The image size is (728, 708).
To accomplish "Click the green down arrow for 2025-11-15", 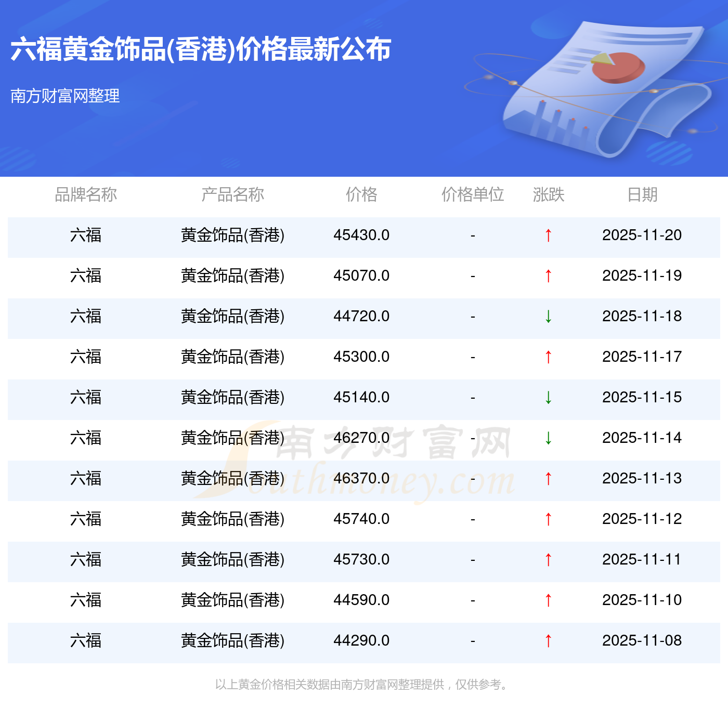I will 548,398.
